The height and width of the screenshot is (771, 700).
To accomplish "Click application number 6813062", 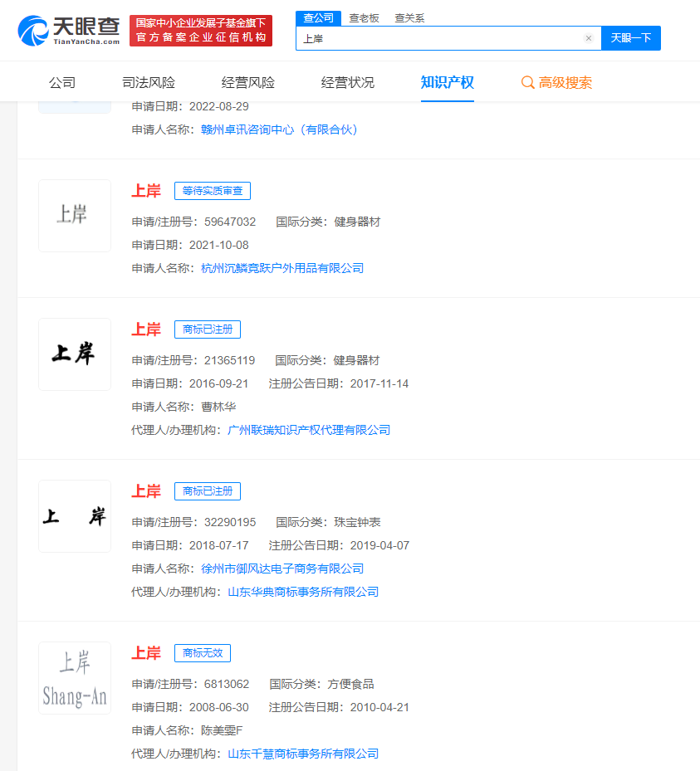I will [227, 685].
